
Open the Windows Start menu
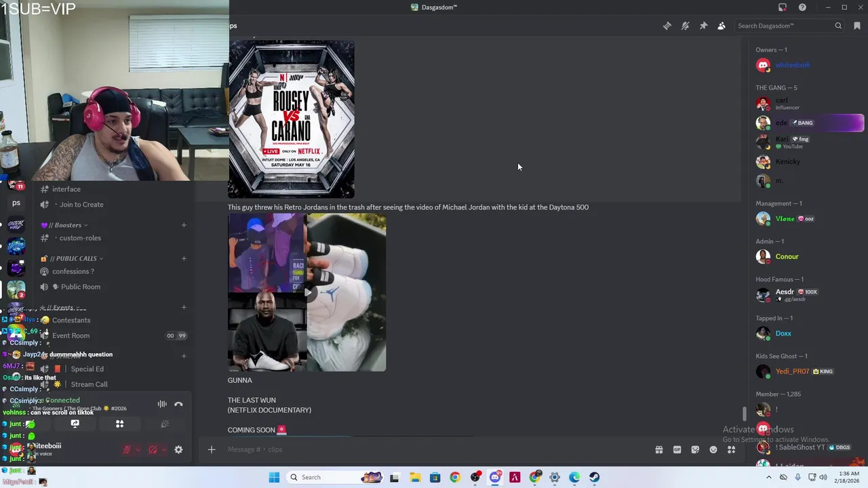pyautogui.click(x=274, y=477)
